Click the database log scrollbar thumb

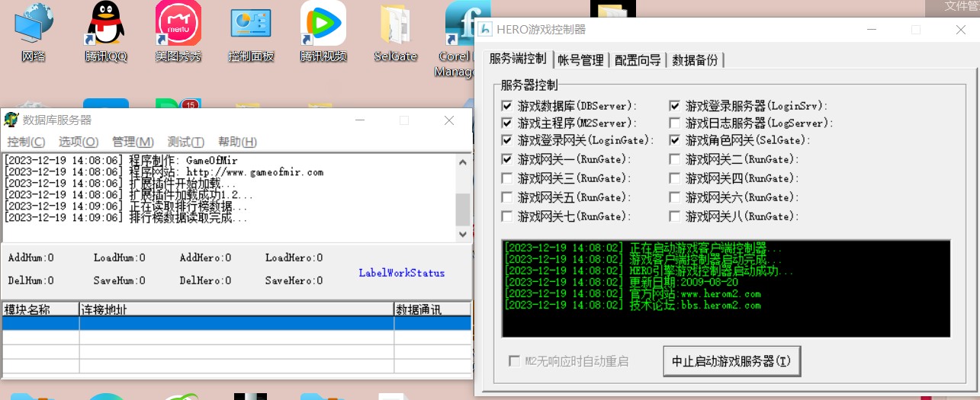coord(463,210)
